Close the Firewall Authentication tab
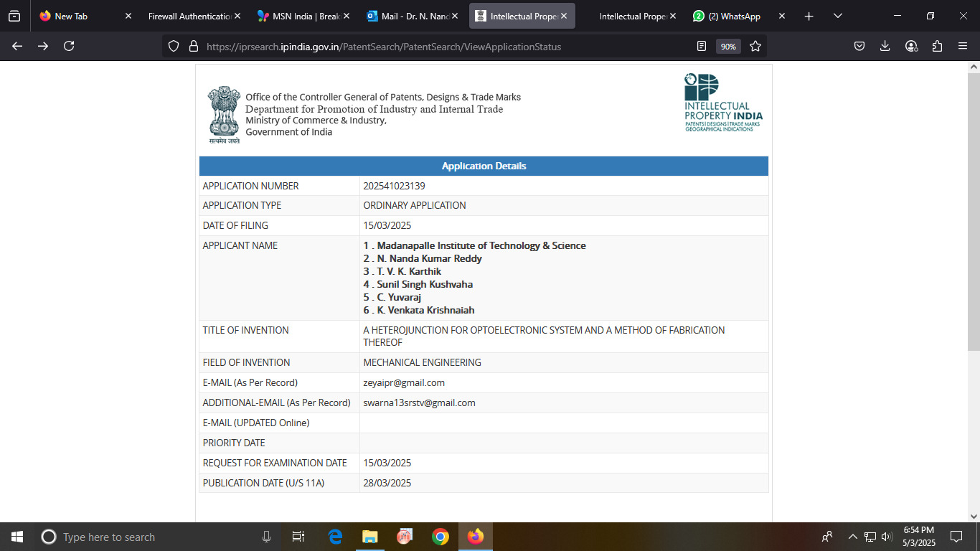The height and width of the screenshot is (551, 980). 237,16
